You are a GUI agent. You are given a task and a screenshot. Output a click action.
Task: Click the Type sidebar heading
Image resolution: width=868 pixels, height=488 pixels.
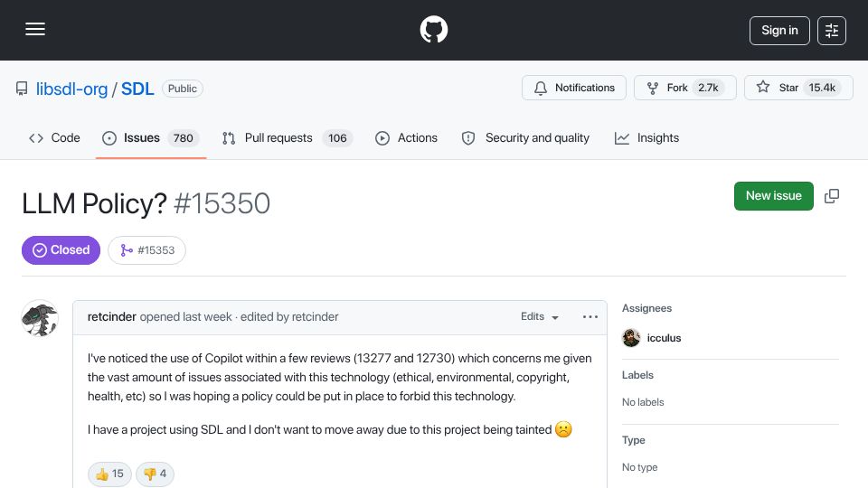click(633, 440)
